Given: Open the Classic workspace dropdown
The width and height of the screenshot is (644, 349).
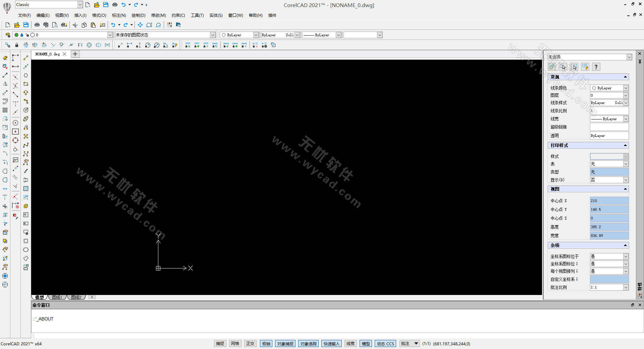Looking at the screenshot, I should click(x=80, y=4).
